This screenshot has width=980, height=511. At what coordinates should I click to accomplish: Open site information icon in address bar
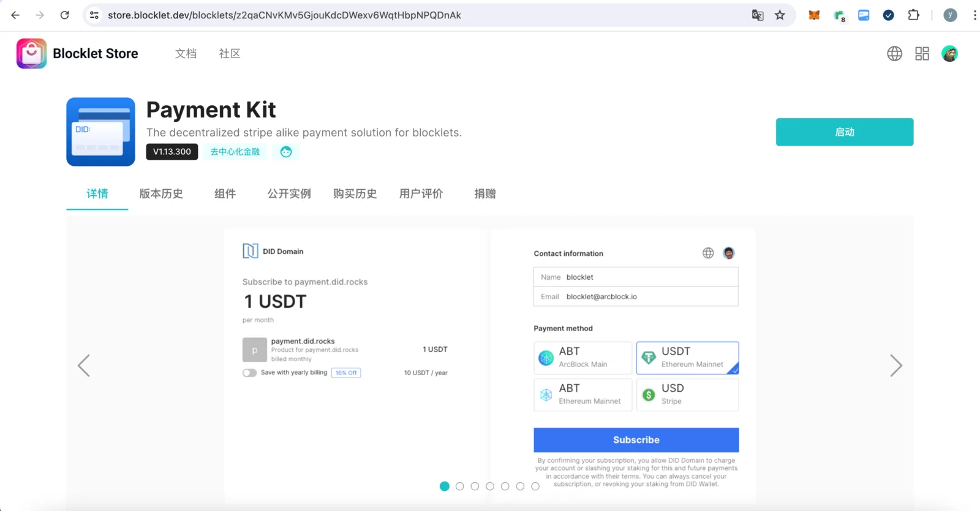coord(94,15)
